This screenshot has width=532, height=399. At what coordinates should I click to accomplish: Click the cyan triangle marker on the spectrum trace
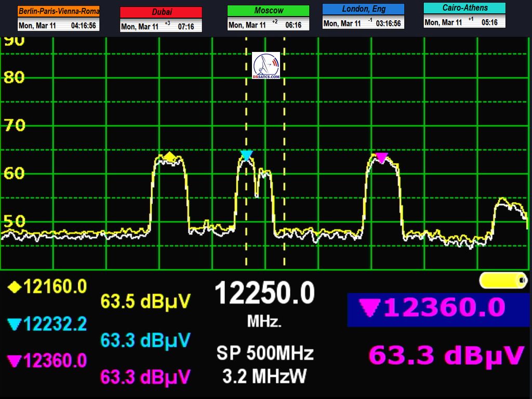click(246, 155)
